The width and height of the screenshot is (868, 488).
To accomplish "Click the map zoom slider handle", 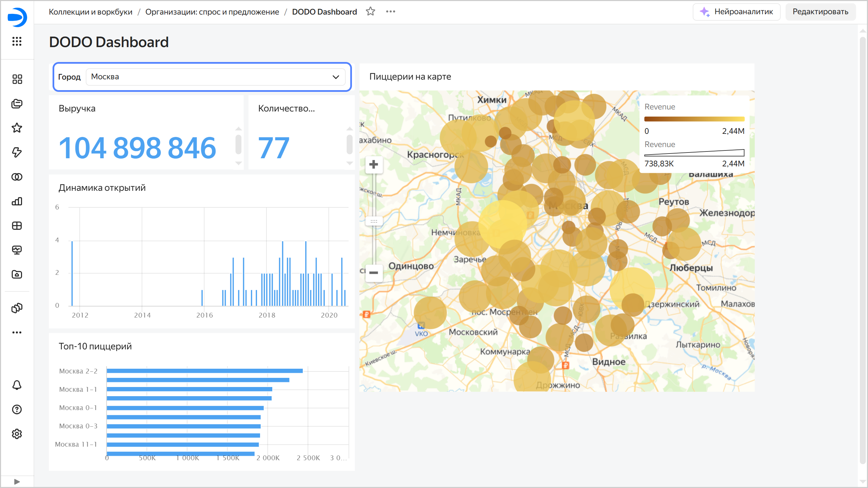I will (x=374, y=221).
